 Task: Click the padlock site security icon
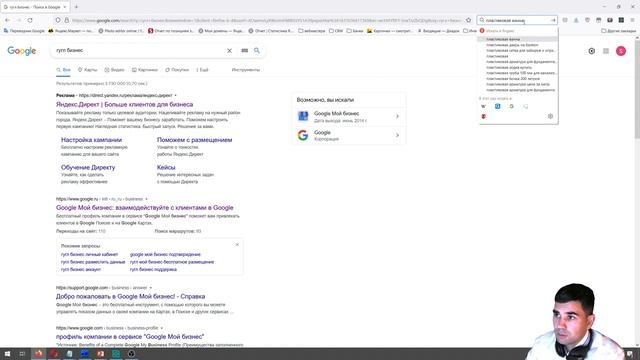[x=67, y=20]
